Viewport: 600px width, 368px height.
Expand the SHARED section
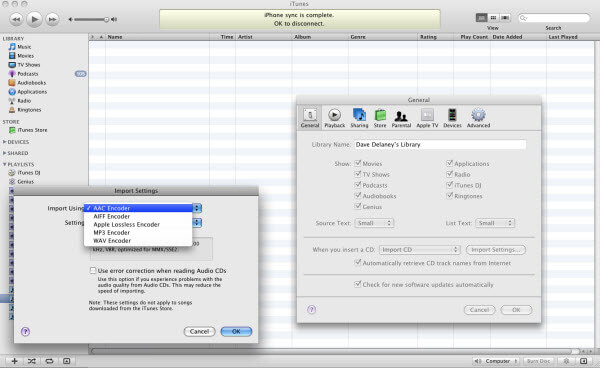[5, 153]
